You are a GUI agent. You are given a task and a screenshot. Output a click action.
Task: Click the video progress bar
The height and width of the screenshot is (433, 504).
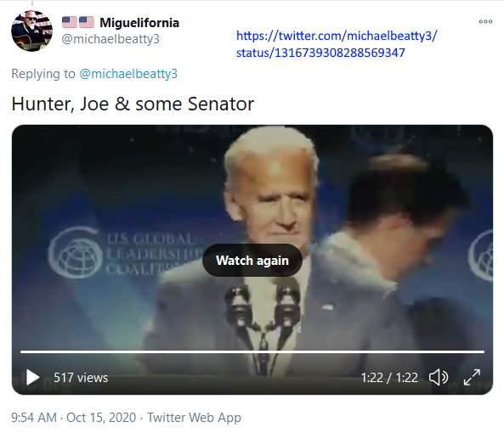[252, 352]
